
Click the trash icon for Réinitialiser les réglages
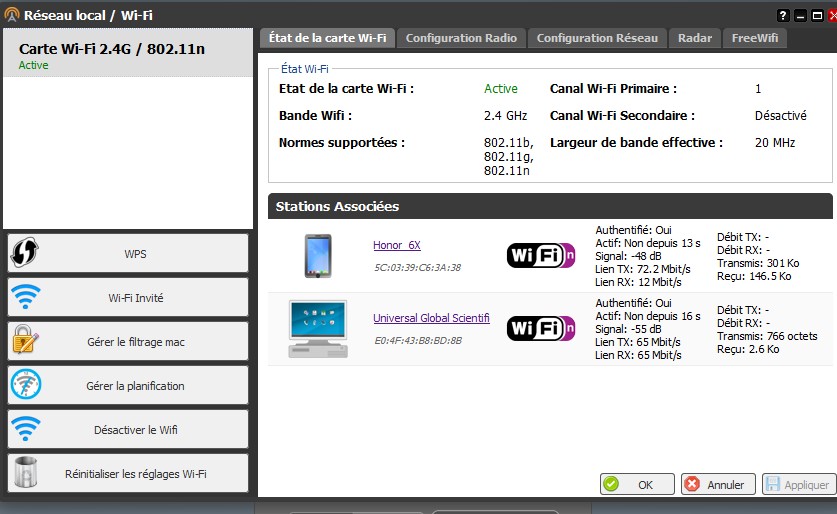point(24,473)
